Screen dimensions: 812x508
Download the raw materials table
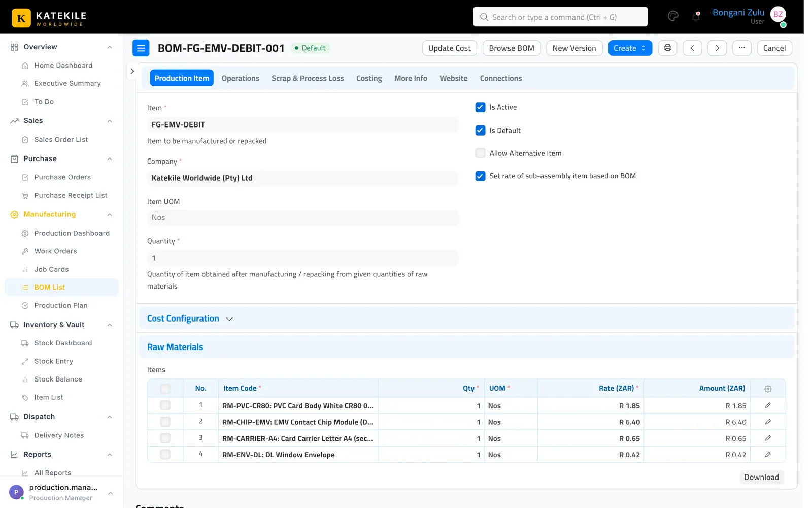[x=761, y=477]
